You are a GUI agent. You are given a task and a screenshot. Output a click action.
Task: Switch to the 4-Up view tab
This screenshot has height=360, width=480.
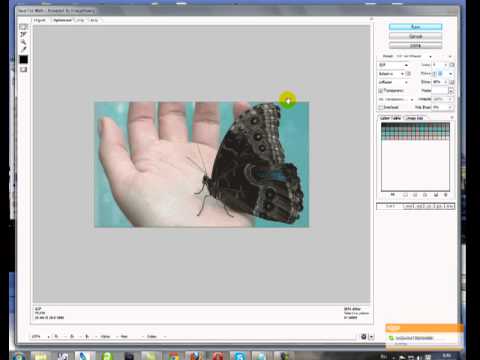(94, 20)
